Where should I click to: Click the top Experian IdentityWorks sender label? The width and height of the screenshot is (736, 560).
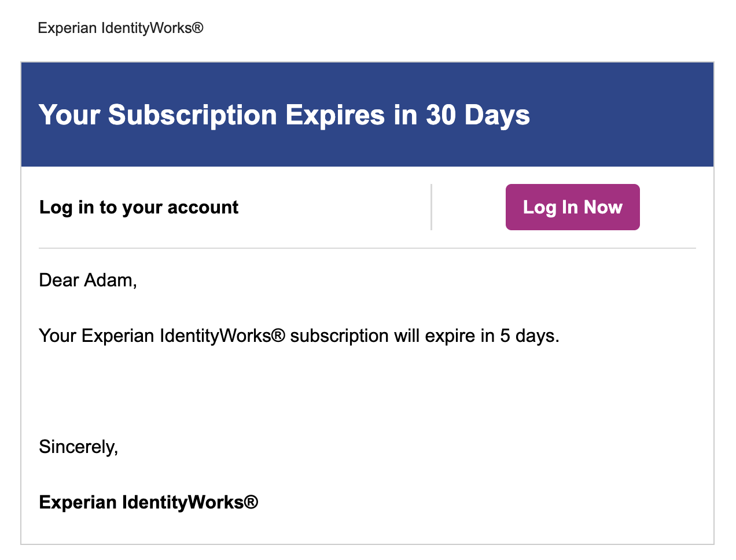120,28
